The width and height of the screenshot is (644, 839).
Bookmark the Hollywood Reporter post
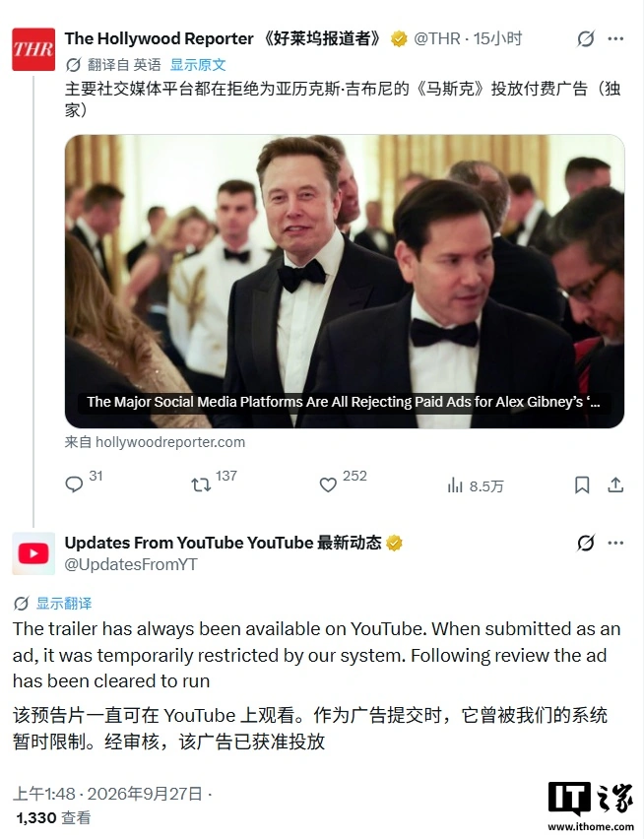[x=582, y=484]
